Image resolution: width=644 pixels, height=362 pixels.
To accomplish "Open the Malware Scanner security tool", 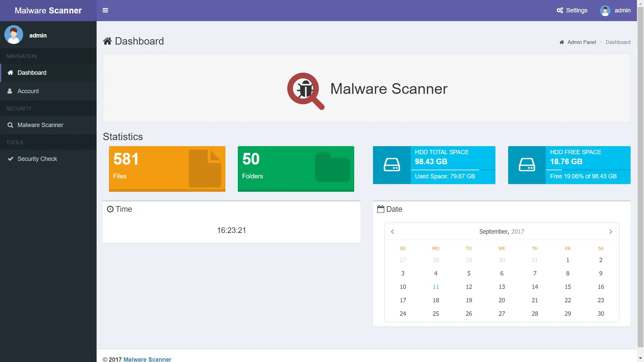I will click(x=40, y=125).
